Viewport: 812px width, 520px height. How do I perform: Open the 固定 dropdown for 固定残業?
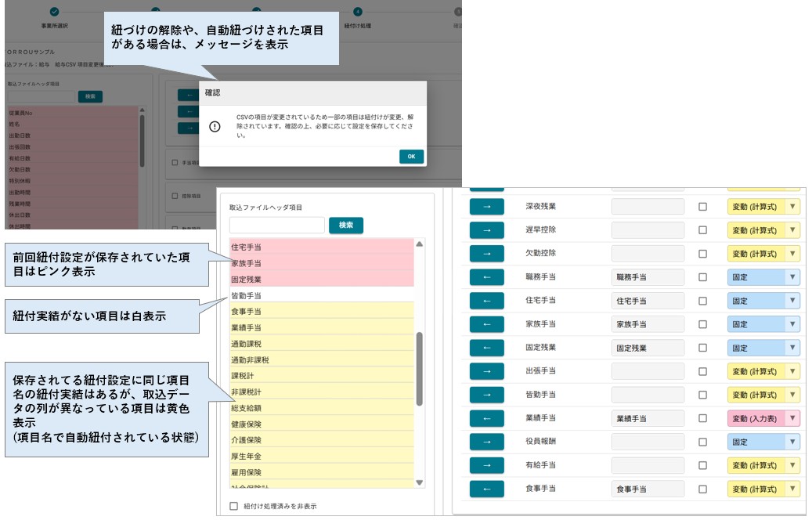pos(763,348)
